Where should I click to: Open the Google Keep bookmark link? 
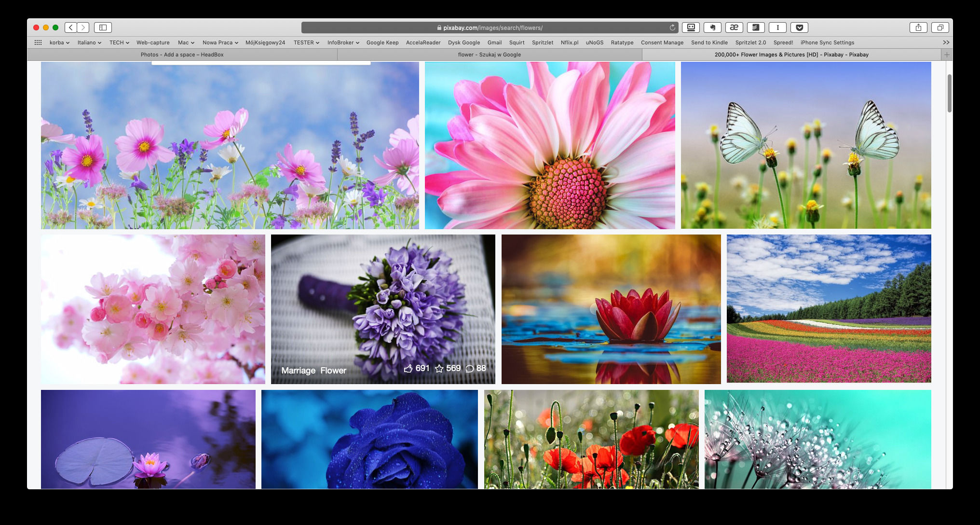pyautogui.click(x=382, y=42)
